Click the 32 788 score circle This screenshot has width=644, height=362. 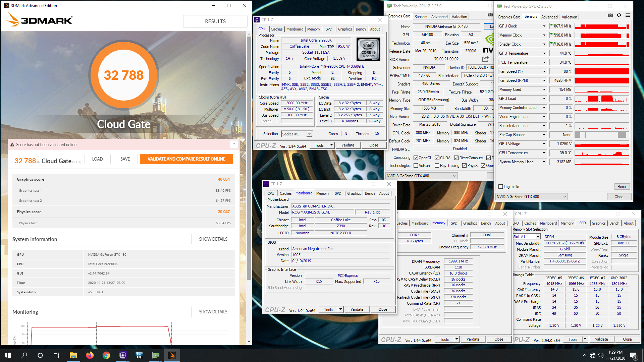click(124, 75)
